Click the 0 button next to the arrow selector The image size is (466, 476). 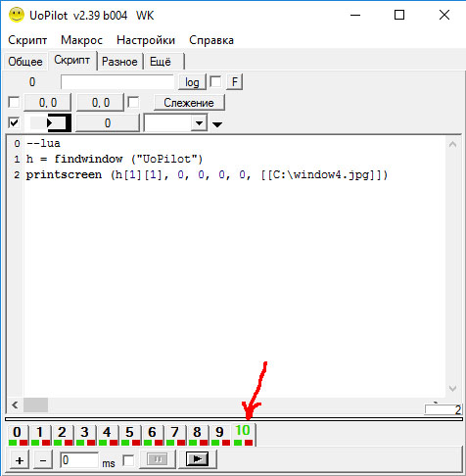108,123
